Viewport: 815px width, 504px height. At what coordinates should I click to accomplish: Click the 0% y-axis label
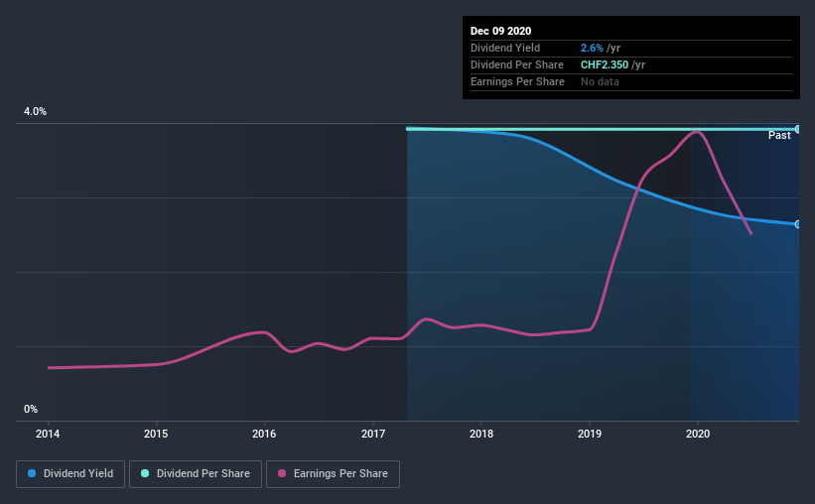tap(31, 409)
